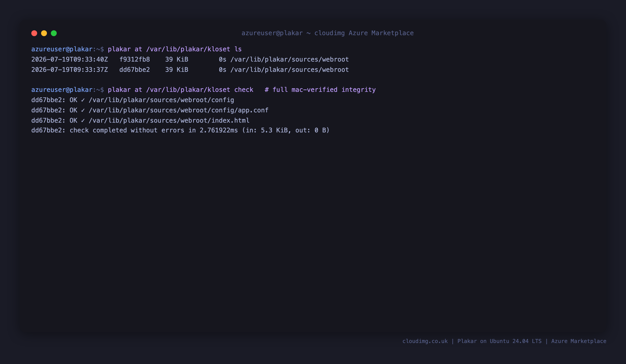
Task: Click the green maximize window dot
Action: [x=54, y=33]
